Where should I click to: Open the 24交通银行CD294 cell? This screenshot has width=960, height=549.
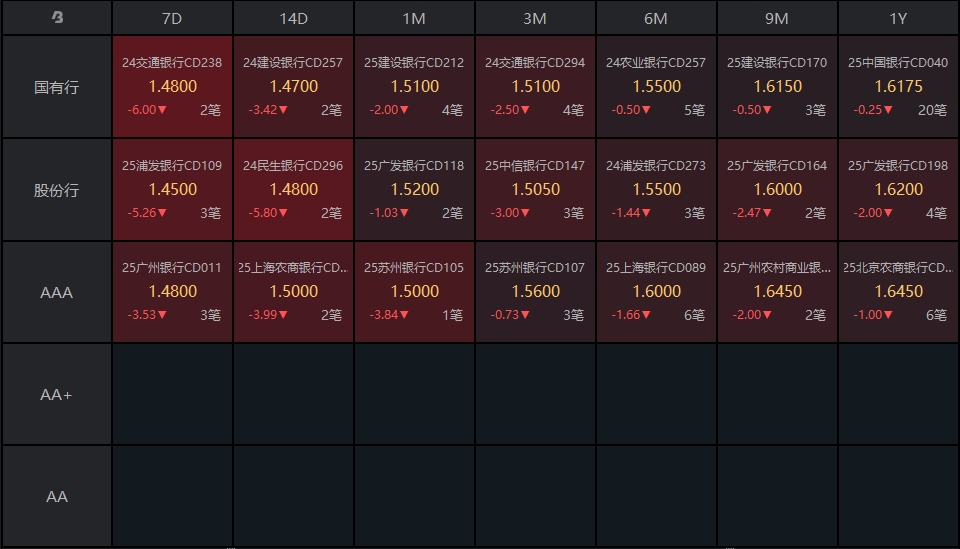pos(535,86)
